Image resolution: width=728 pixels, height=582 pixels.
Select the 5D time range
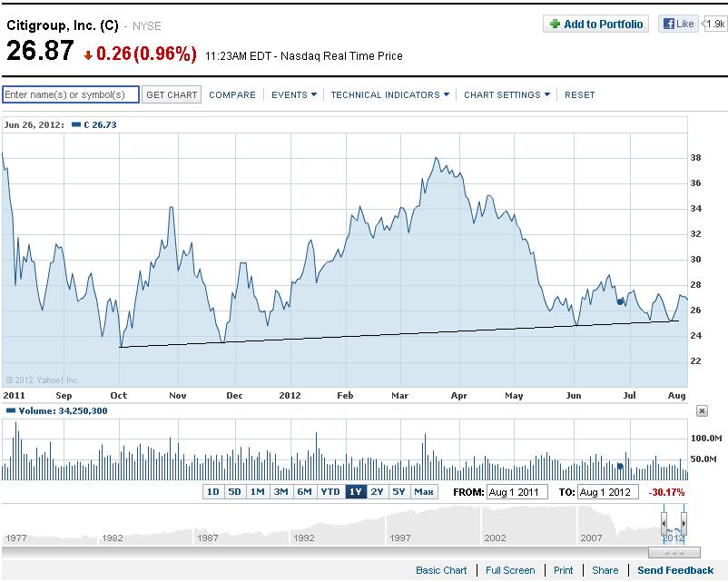coord(235,491)
